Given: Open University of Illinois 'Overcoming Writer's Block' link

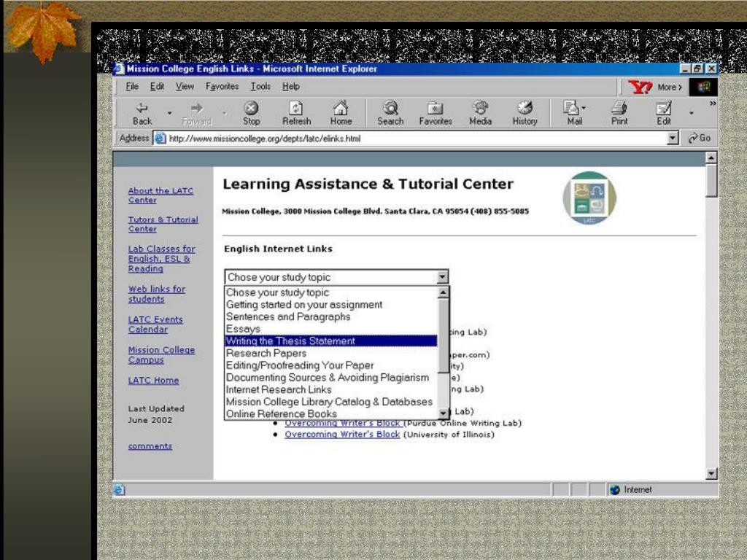Looking at the screenshot, I should (x=342, y=435).
